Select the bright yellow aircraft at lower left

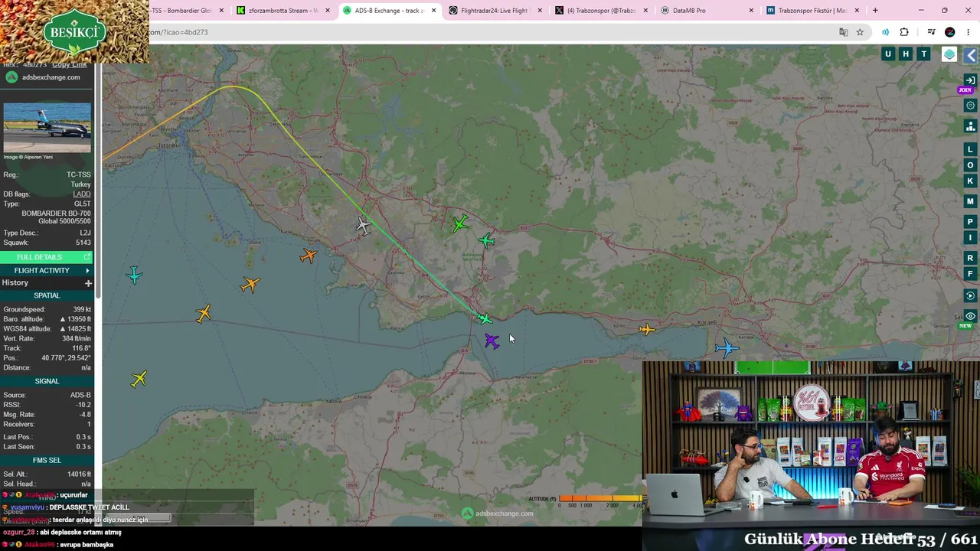pyautogui.click(x=139, y=379)
